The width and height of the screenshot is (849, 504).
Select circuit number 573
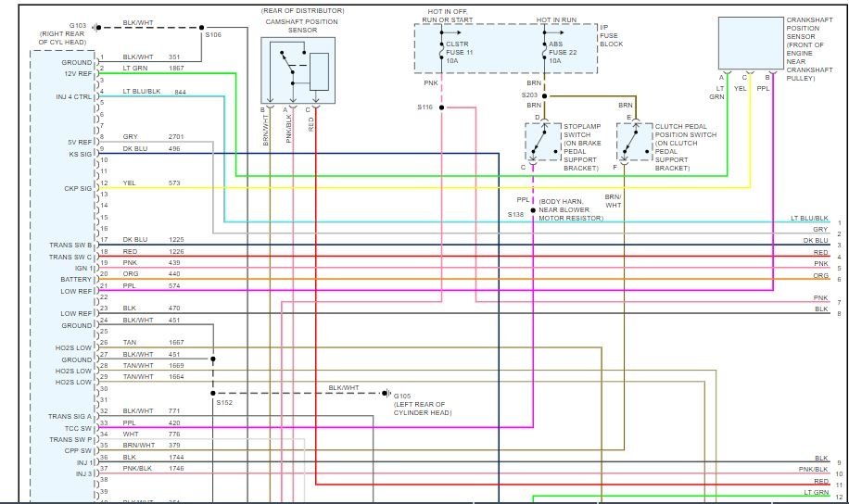coord(174,183)
